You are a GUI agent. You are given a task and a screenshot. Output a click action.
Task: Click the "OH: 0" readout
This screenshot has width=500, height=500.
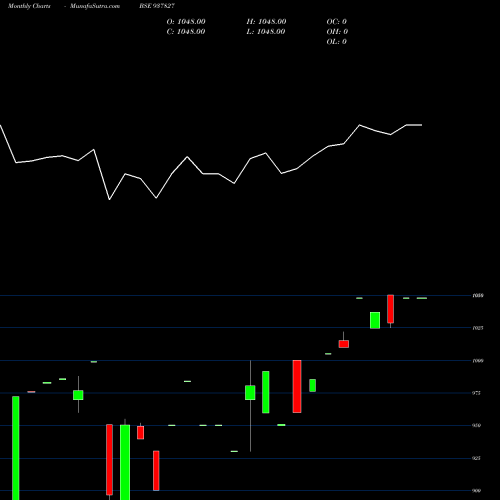[x=337, y=32]
